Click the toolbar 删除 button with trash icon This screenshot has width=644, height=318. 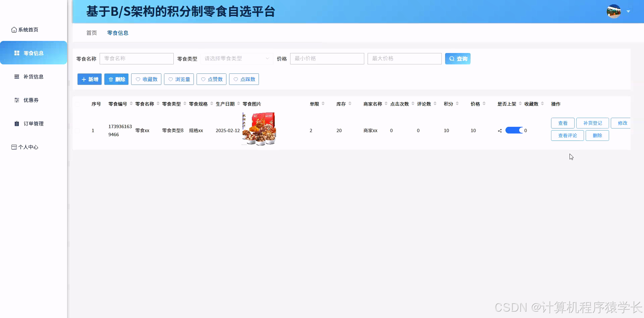(x=116, y=79)
